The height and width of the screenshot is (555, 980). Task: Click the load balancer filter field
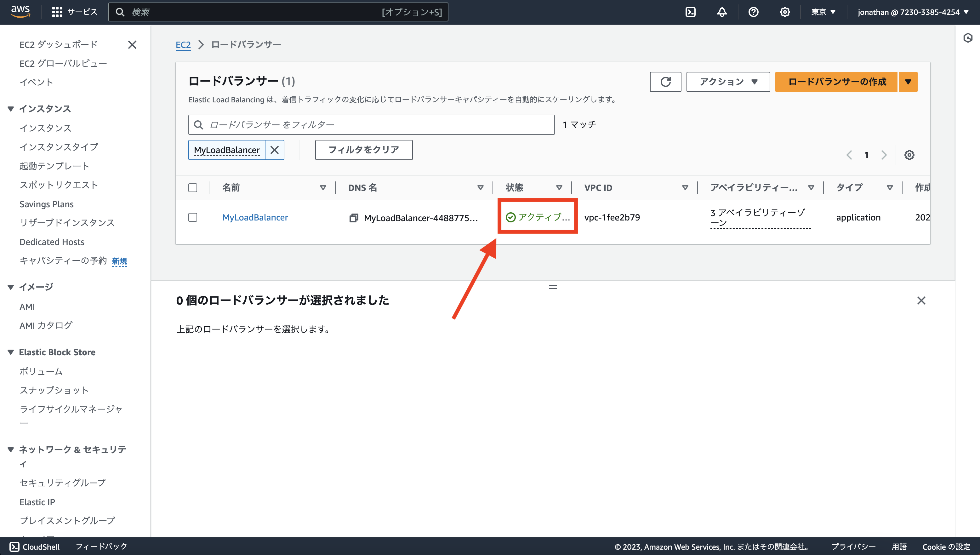pos(372,125)
